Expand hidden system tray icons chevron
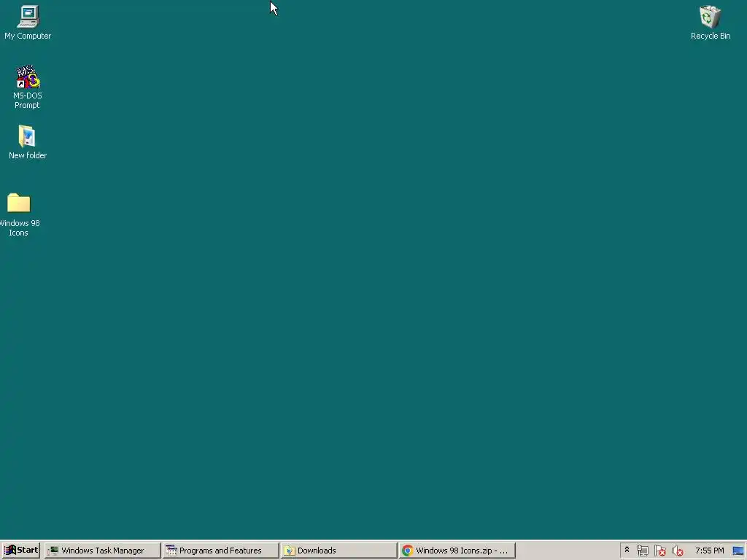 click(627, 550)
